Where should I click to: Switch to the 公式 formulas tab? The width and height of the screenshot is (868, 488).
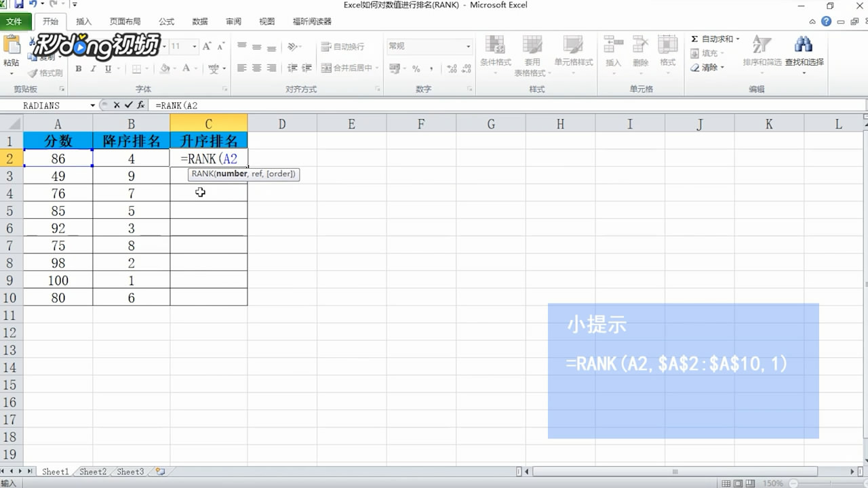166,22
